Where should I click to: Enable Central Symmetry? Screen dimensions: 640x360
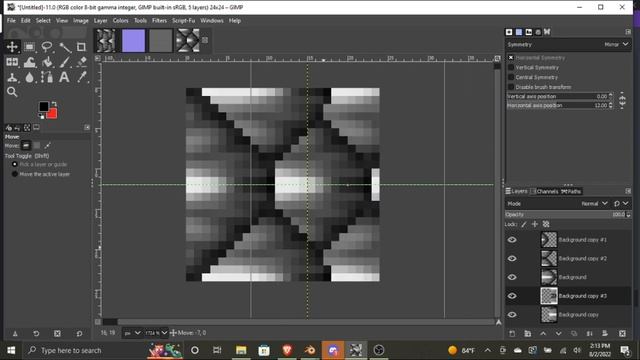(511, 77)
